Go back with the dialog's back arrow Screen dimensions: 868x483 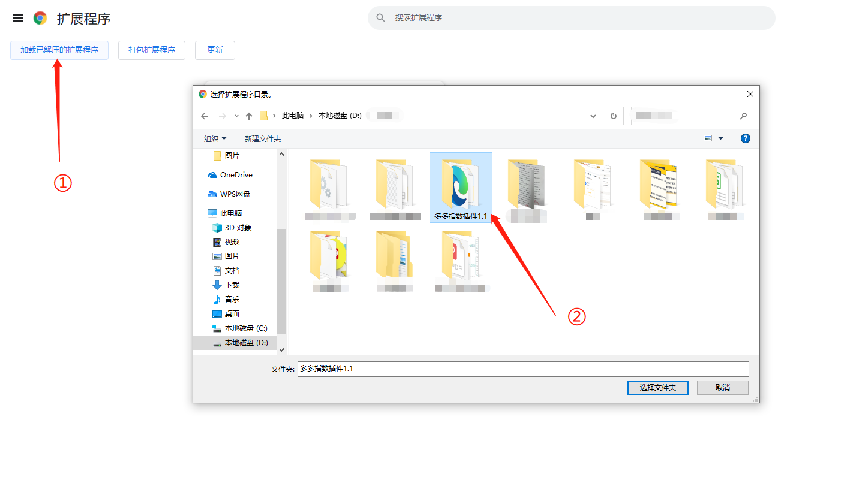205,116
